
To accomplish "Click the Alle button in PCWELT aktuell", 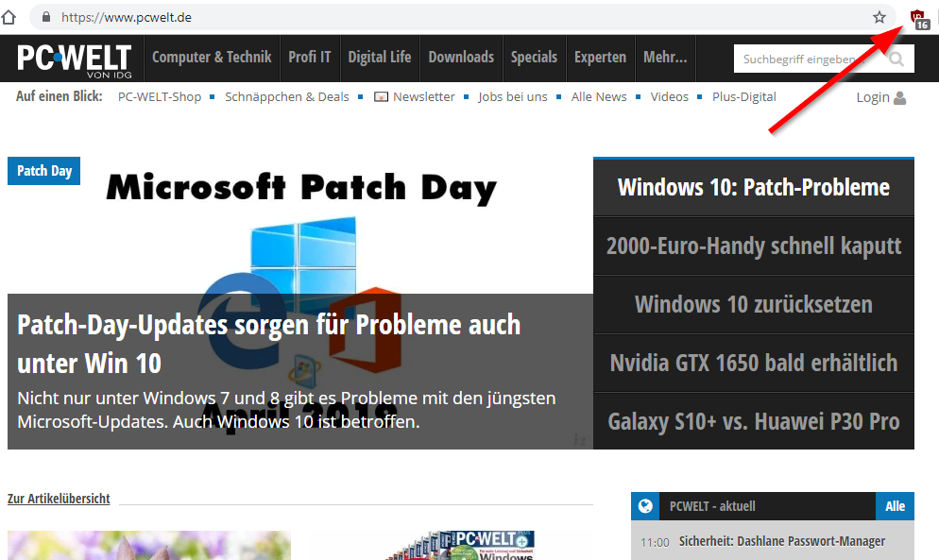I will [895, 506].
